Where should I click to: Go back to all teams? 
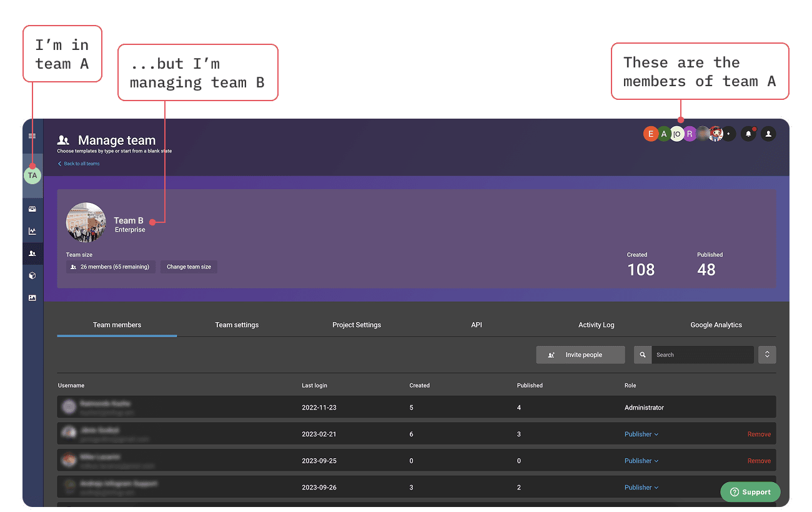pyautogui.click(x=79, y=164)
